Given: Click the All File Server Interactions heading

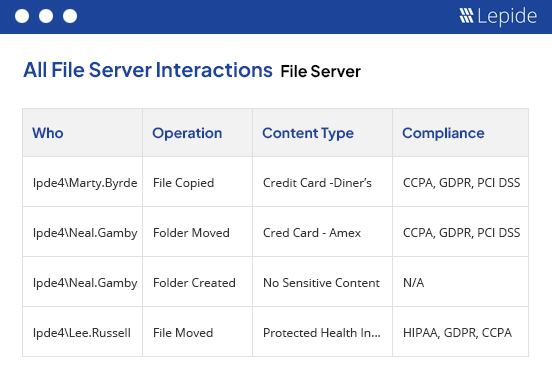Looking at the screenshot, I should click(x=148, y=70).
